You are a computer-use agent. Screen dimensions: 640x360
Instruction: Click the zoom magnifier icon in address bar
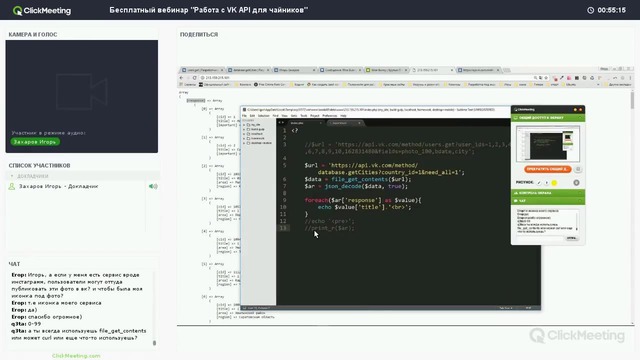[x=535, y=78]
